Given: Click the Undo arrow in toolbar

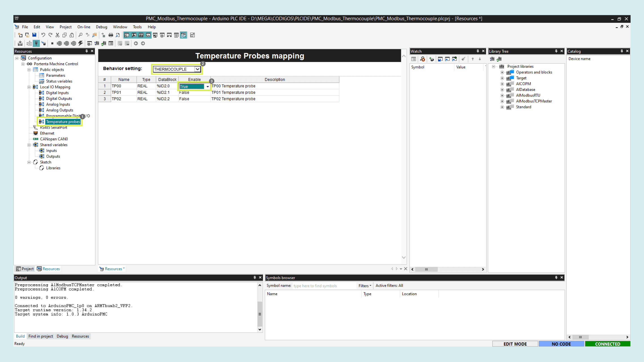Looking at the screenshot, I should pos(43,35).
